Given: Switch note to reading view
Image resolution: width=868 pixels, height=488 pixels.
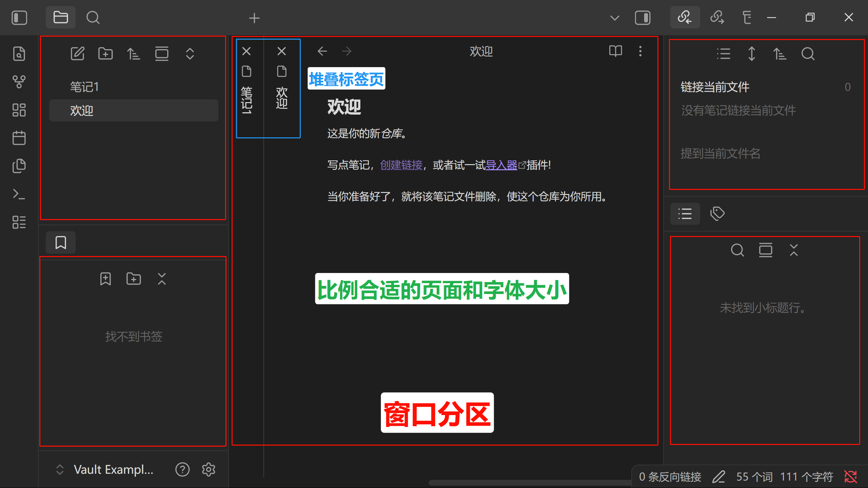Looking at the screenshot, I should coord(615,51).
